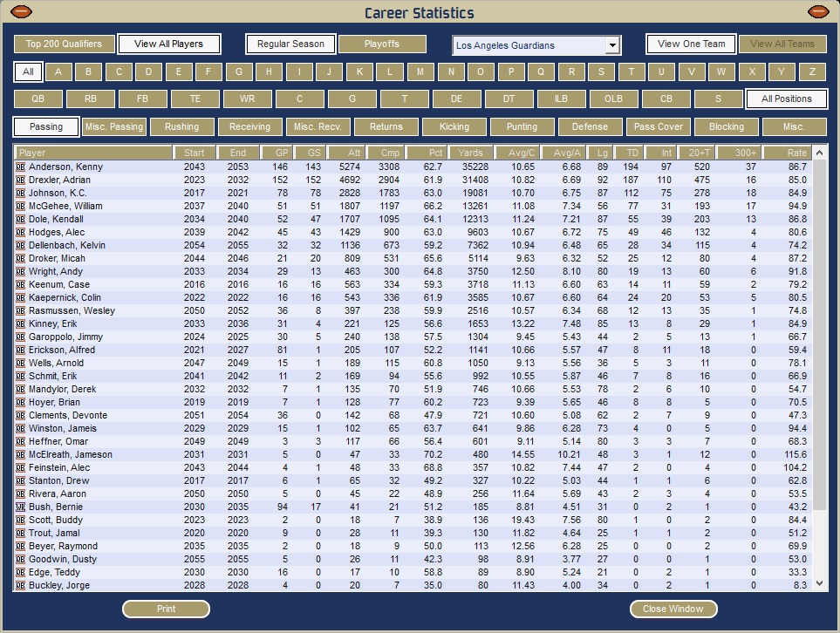Toggle stats to Playoffs
This screenshot has height=633, width=840.
[x=382, y=44]
